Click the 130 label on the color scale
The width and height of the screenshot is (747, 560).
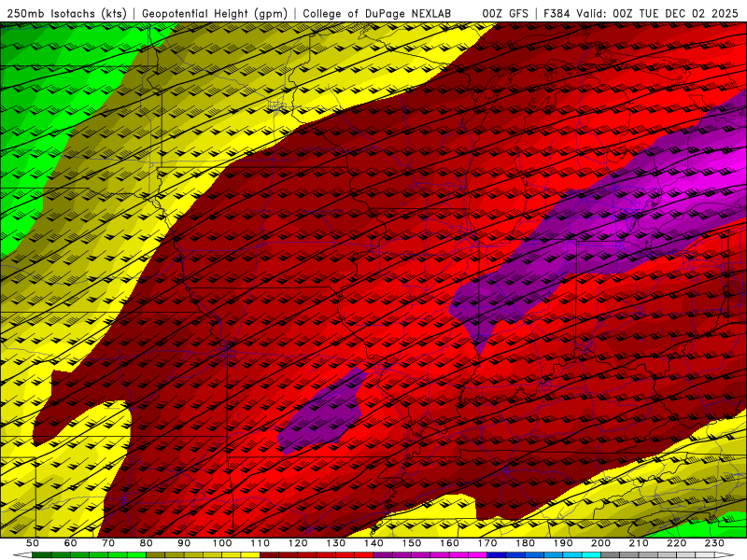[336, 543]
